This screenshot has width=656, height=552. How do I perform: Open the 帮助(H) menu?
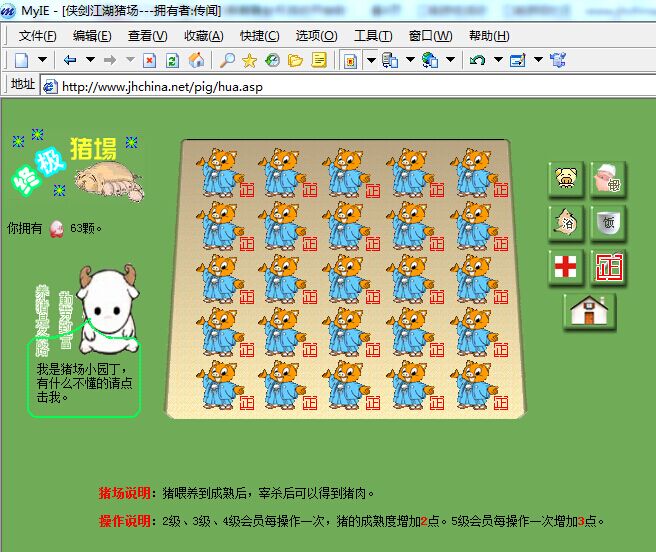pyautogui.click(x=489, y=36)
